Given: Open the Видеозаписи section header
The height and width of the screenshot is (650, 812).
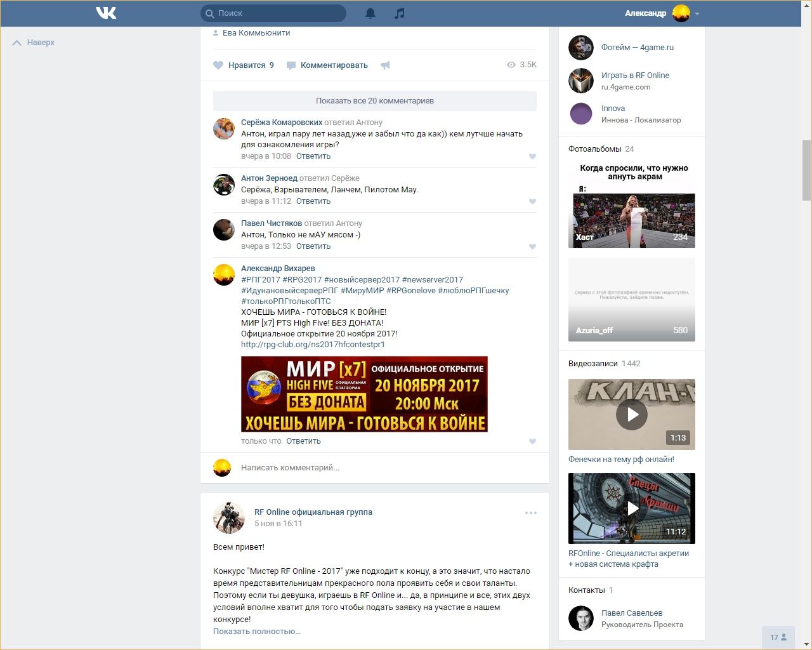Looking at the screenshot, I should [x=593, y=364].
